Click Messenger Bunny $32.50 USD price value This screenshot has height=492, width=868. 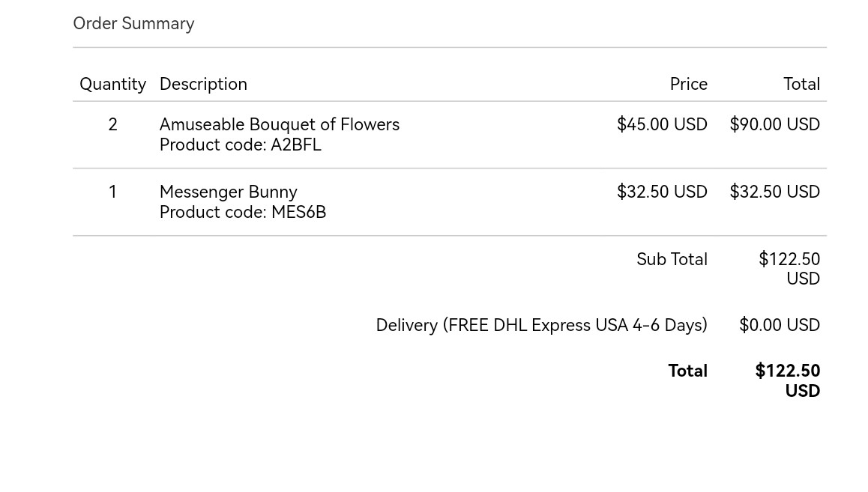(662, 192)
